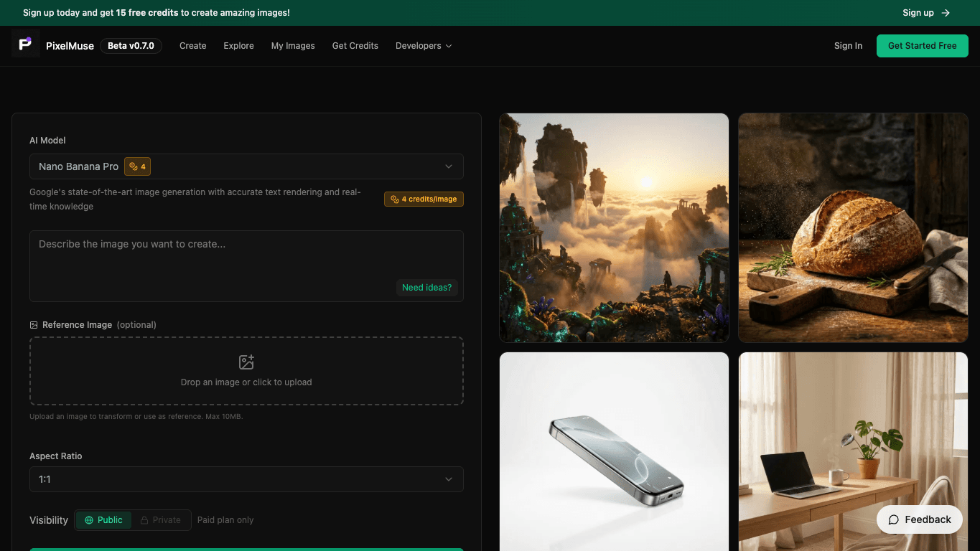Click the PixelMuse logo icon
Screen dimensions: 980x551
pyautogui.click(x=25, y=44)
